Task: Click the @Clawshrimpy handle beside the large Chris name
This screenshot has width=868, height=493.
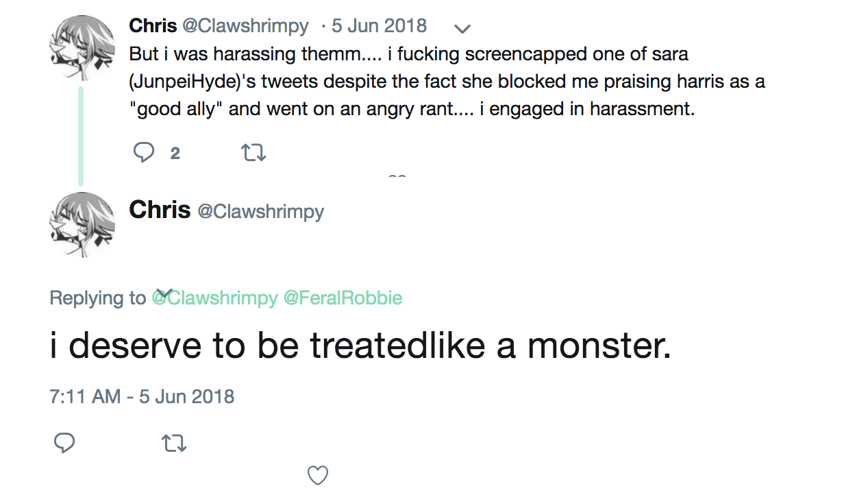Action: [260, 211]
